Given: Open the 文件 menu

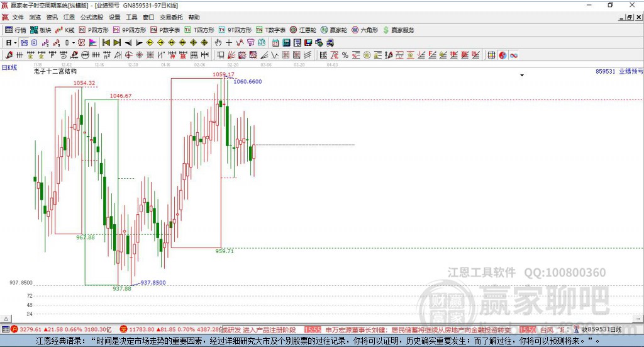Looking at the screenshot, I should click(18, 17).
